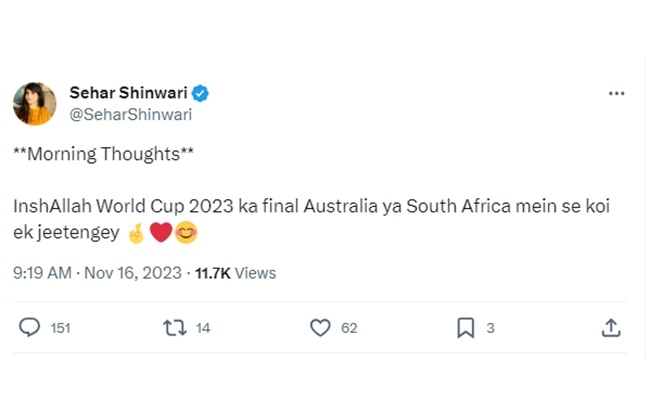The height and width of the screenshot is (416, 650).
Task: View the 11.7K Views analytics
Action: pyautogui.click(x=235, y=272)
